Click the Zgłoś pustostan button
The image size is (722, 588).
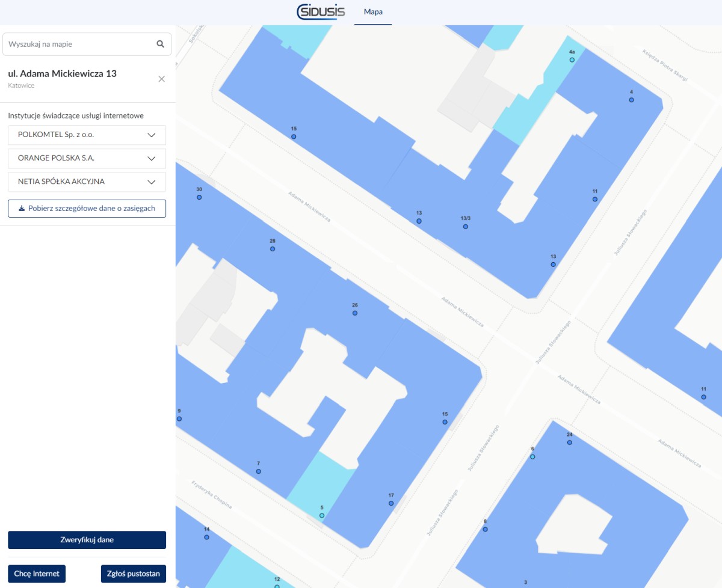coord(133,574)
